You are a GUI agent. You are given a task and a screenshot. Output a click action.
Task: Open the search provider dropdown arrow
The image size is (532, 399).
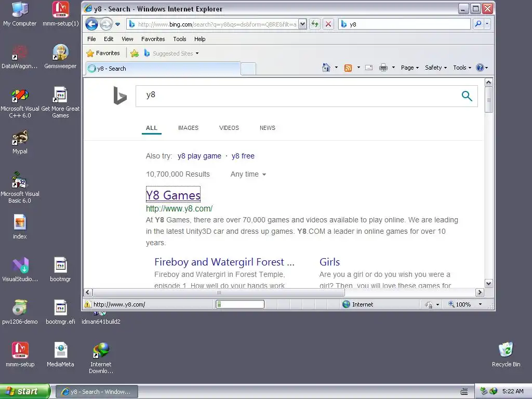tap(487, 24)
